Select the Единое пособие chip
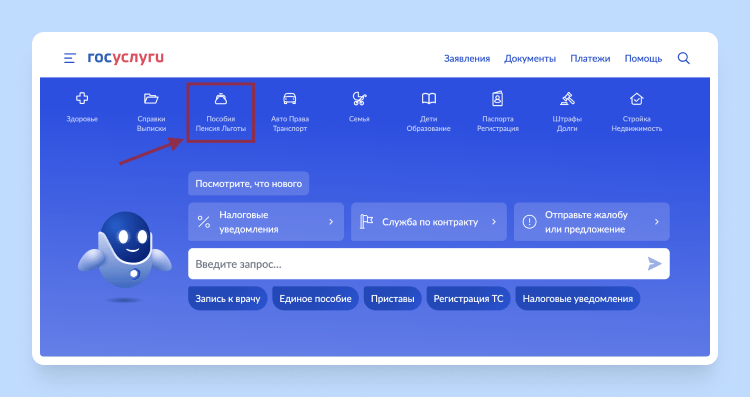 [315, 298]
